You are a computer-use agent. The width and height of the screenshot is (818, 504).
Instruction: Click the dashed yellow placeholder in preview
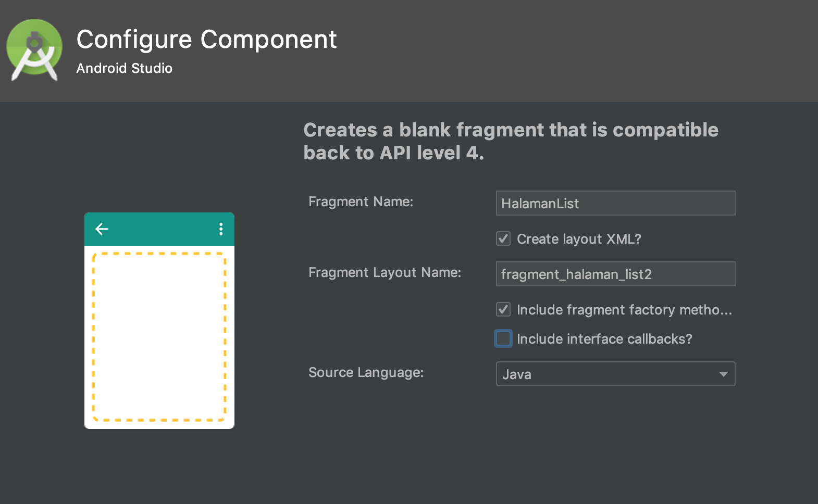click(x=159, y=336)
